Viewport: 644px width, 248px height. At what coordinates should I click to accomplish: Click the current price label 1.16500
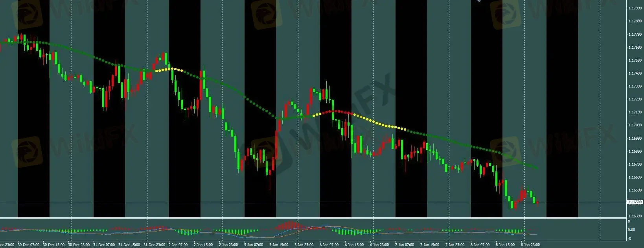coord(635,202)
